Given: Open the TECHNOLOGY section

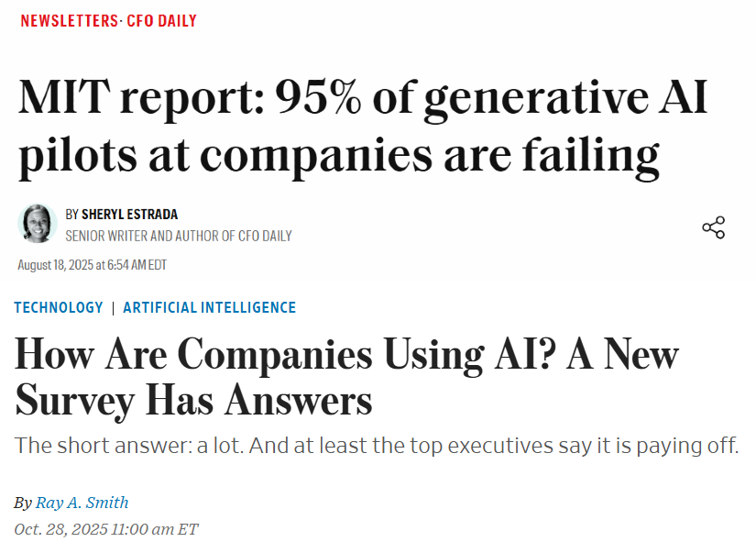Looking at the screenshot, I should [x=58, y=307].
